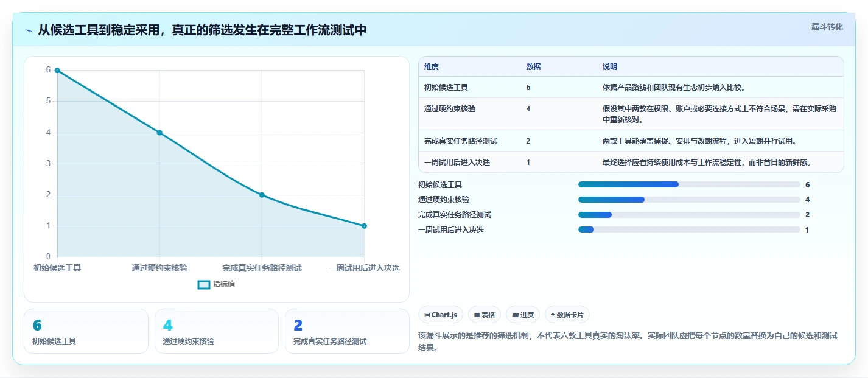Click the chart data point at value 1
Screen dimensions: 868x378
click(x=364, y=226)
